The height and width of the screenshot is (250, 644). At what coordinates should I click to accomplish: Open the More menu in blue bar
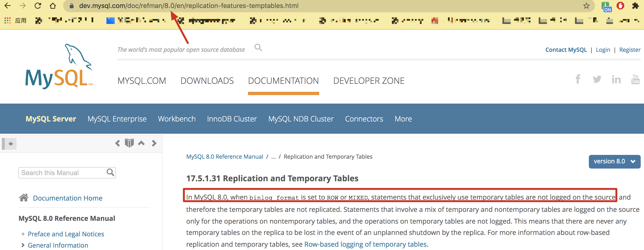[x=403, y=119]
